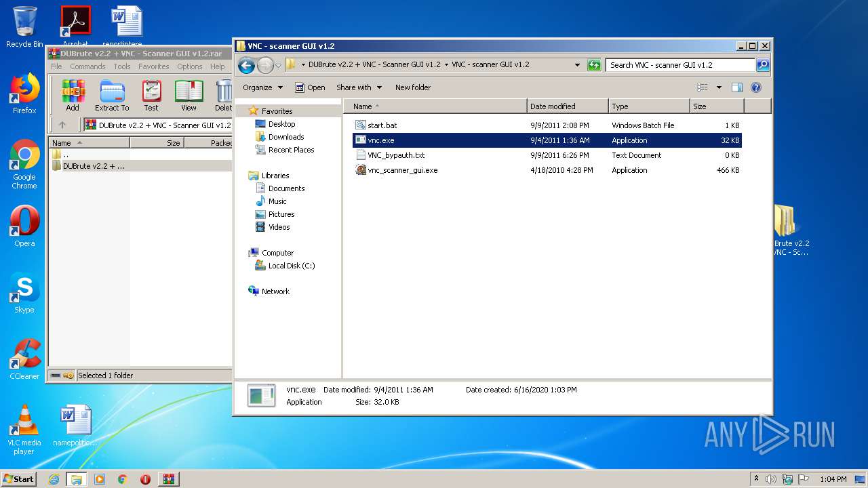Open the Organize dropdown menu
This screenshot has width=868, height=488.
(x=262, y=87)
